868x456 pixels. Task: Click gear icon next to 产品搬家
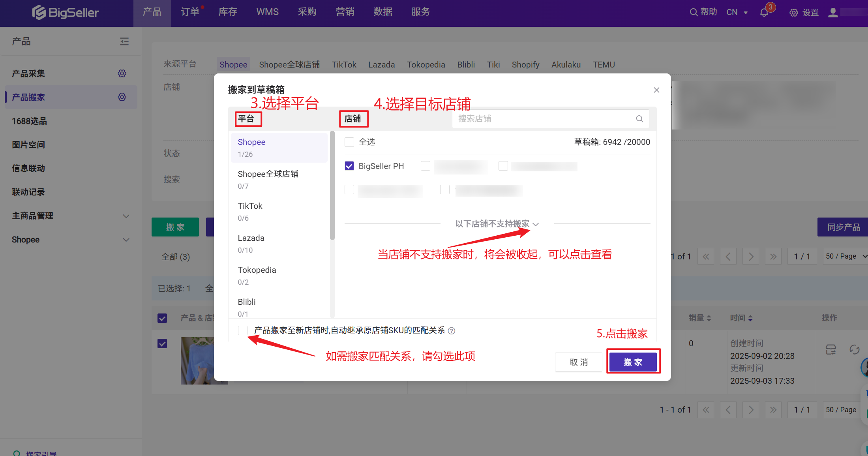[x=122, y=97]
